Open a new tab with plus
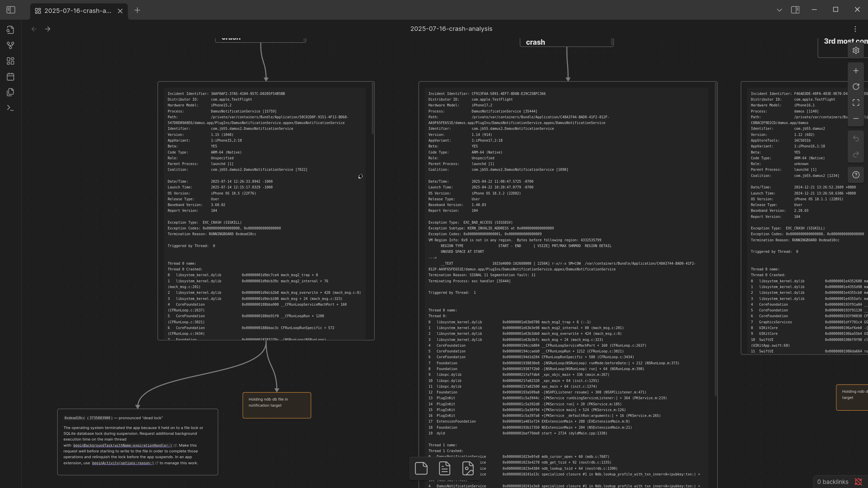The width and height of the screenshot is (868, 488). (137, 10)
